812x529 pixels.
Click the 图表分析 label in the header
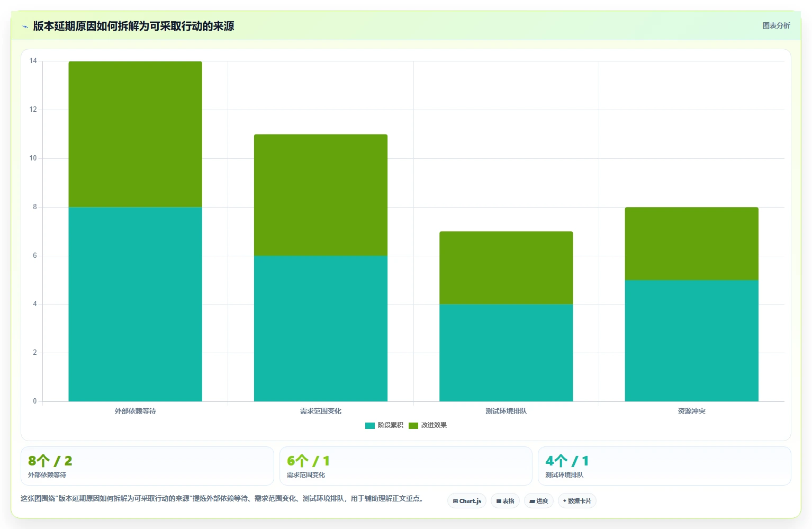click(776, 25)
